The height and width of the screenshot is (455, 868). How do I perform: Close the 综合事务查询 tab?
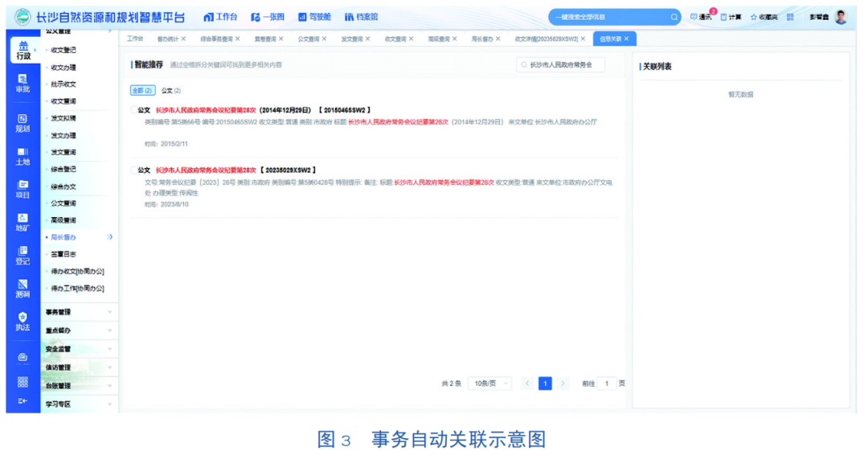[237, 39]
